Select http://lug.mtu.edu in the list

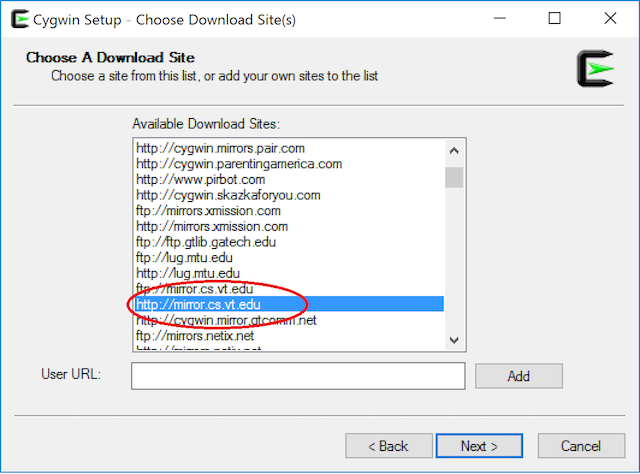point(187,273)
